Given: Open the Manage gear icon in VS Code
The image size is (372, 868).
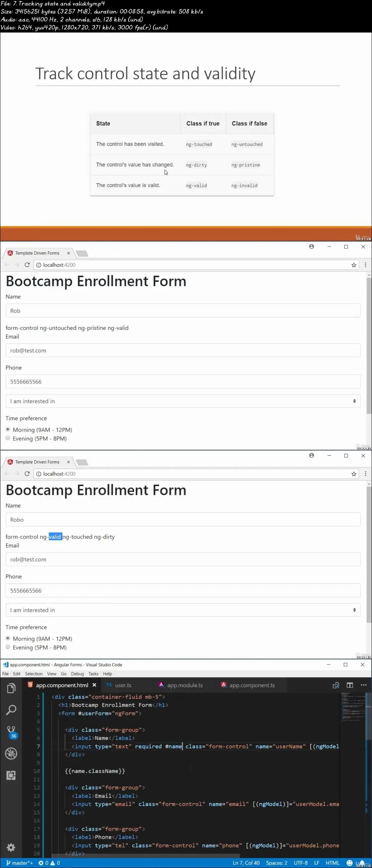Looking at the screenshot, I should point(11,847).
